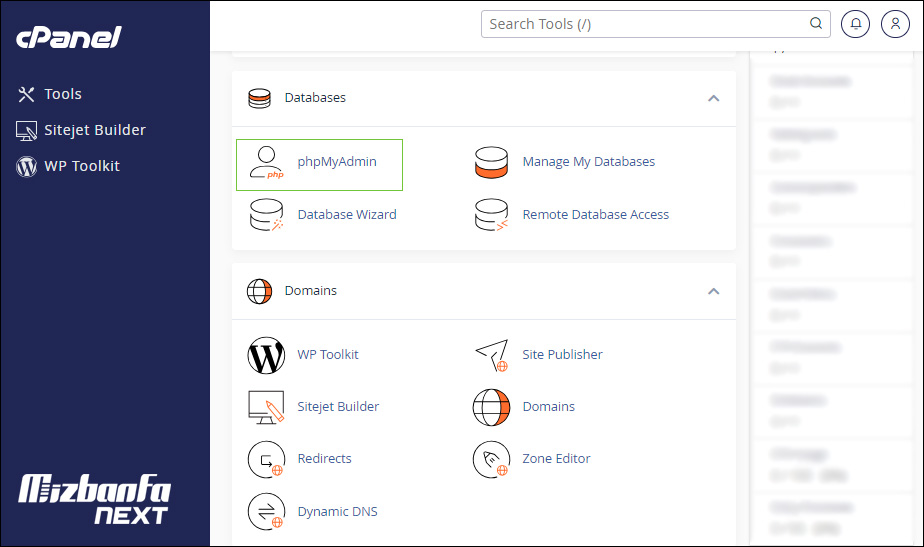Click the Tools wrench icon in sidebar
The image size is (924, 547).
click(x=27, y=94)
